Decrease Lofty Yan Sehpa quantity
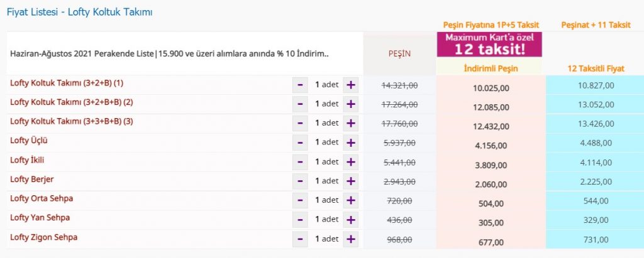Image resolution: width=644 pixels, height=258 pixels. pos(300,220)
